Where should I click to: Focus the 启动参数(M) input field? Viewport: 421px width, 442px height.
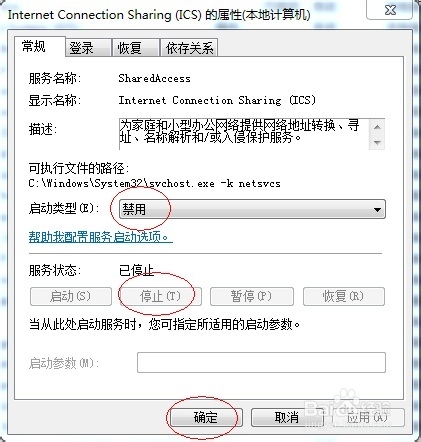tap(261, 362)
